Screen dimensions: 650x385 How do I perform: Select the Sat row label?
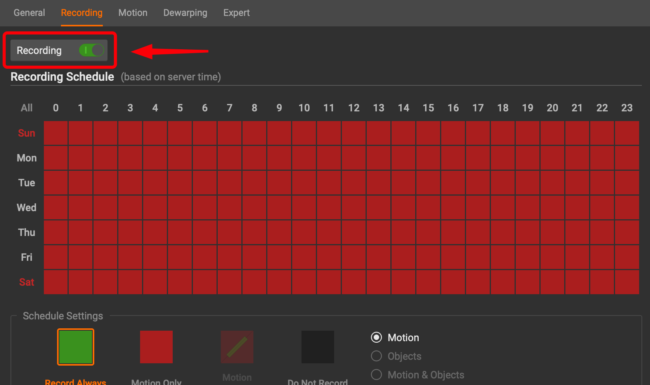point(27,282)
